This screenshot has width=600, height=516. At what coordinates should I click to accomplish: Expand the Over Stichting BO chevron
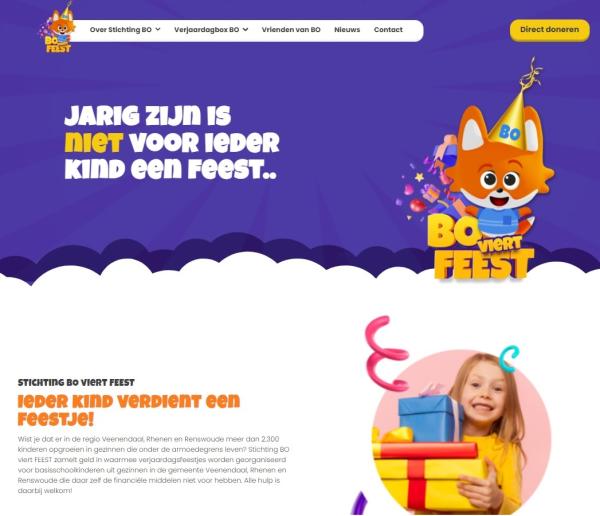[158, 30]
